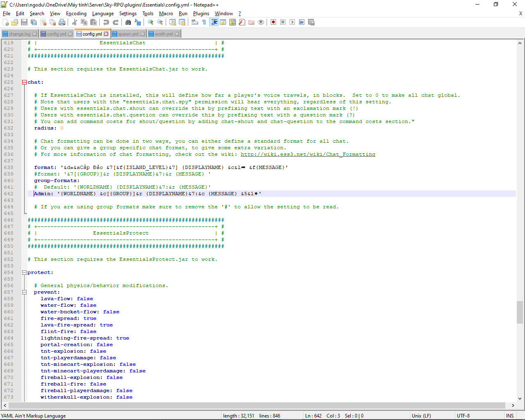This screenshot has width=525, height=420.
Task: Click the Undo arrow icon
Action: (x=106, y=22)
